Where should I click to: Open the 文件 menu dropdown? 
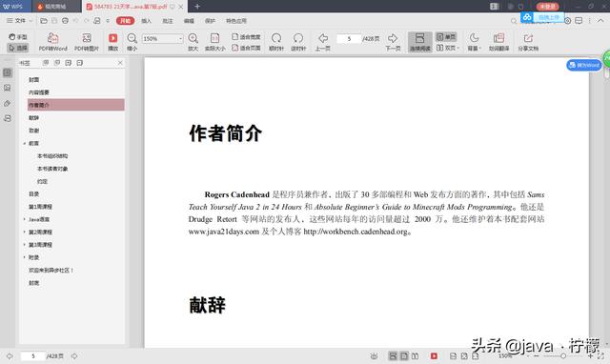pos(19,21)
